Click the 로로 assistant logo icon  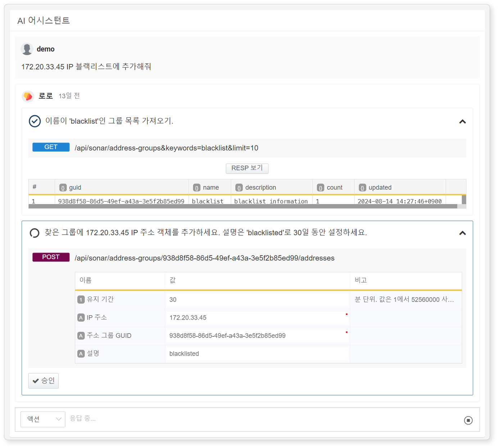(28, 96)
